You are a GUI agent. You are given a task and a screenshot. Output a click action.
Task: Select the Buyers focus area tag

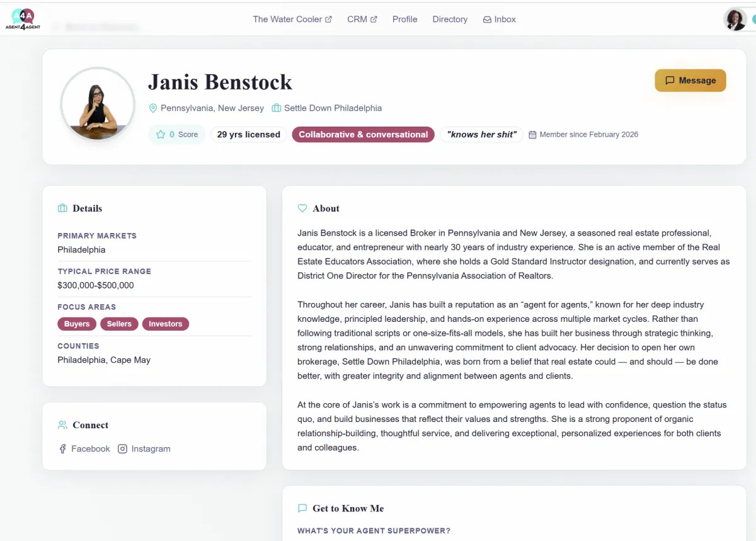coord(77,324)
